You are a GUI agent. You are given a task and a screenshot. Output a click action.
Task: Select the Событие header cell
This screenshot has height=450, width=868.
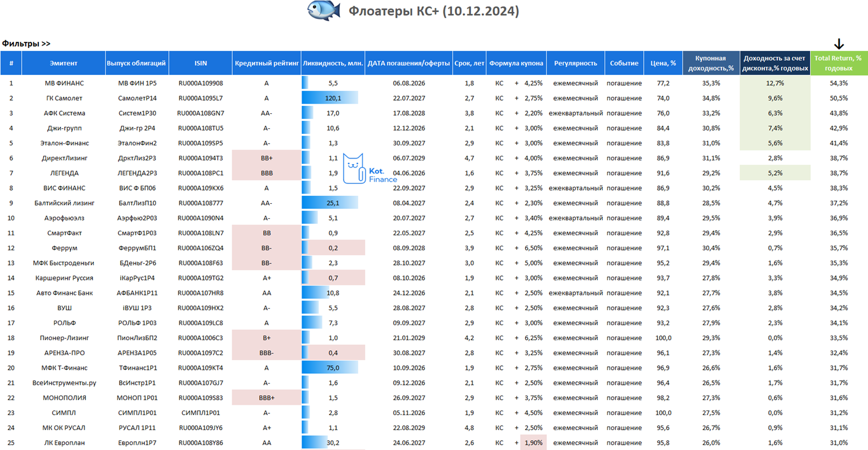[624, 63]
